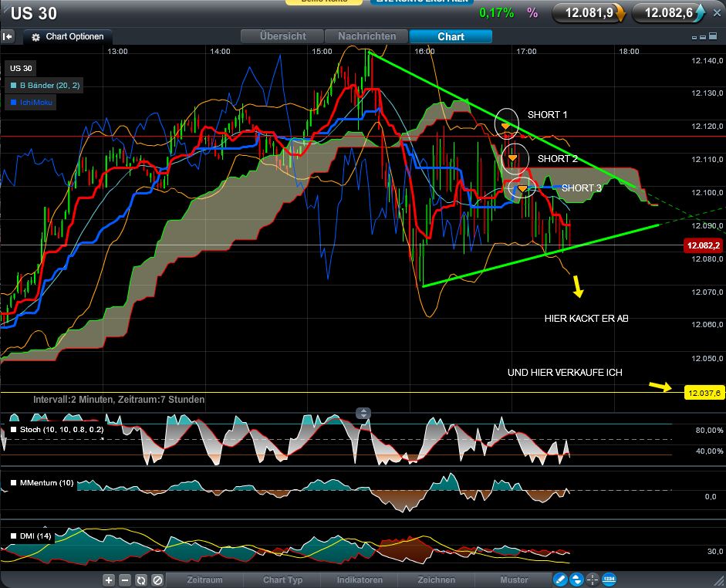This screenshot has width=726, height=588.
Task: Select the blue pencil draw tool
Action: [560, 580]
